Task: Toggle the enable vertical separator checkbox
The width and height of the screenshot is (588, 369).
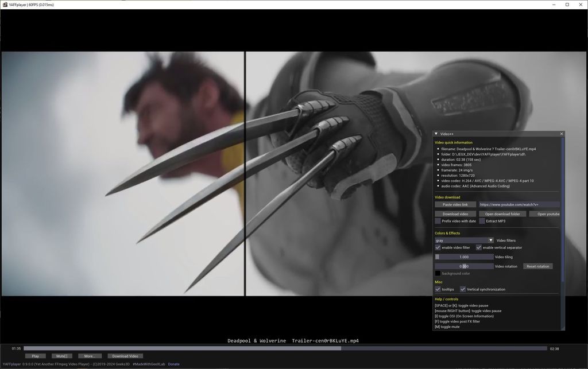Action: [x=478, y=247]
